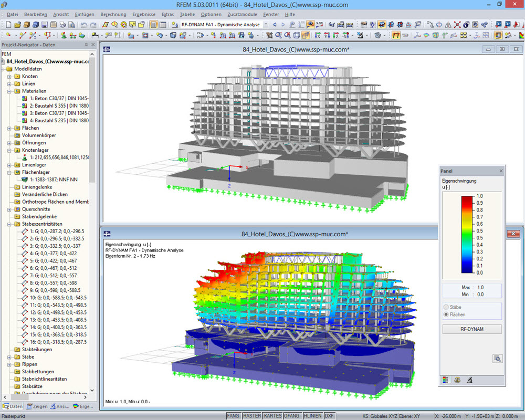
Task: Activate the zoom magnifier icon in the Panel
Action: pos(498,359)
